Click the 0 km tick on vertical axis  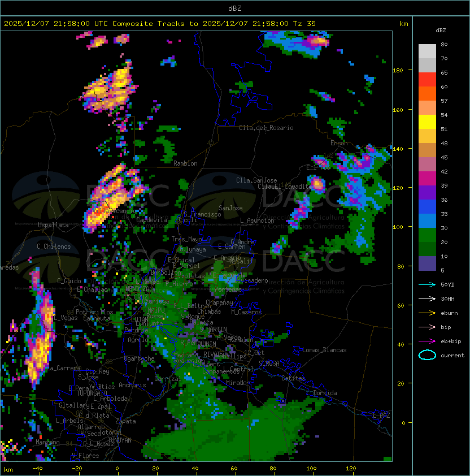[403, 423]
